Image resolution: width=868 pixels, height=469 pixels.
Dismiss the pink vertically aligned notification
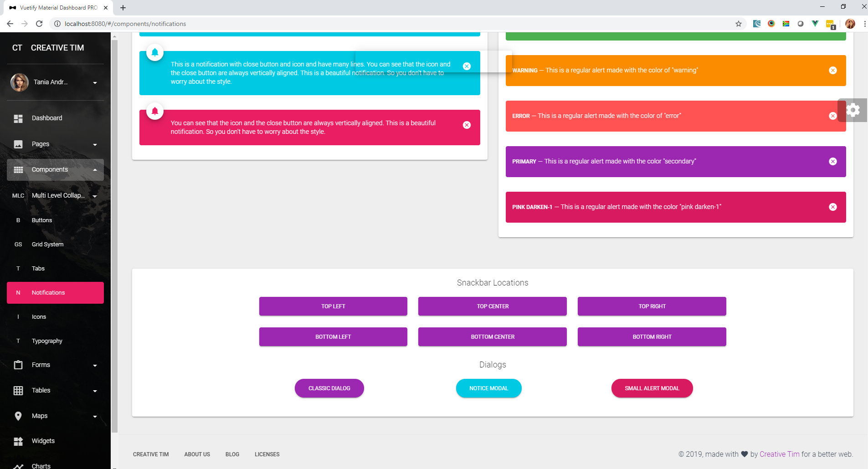(467, 125)
